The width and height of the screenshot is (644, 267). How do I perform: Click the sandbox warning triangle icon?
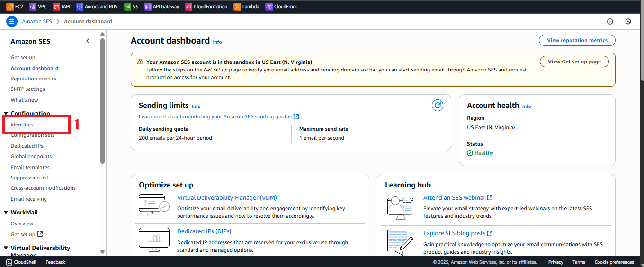click(140, 62)
